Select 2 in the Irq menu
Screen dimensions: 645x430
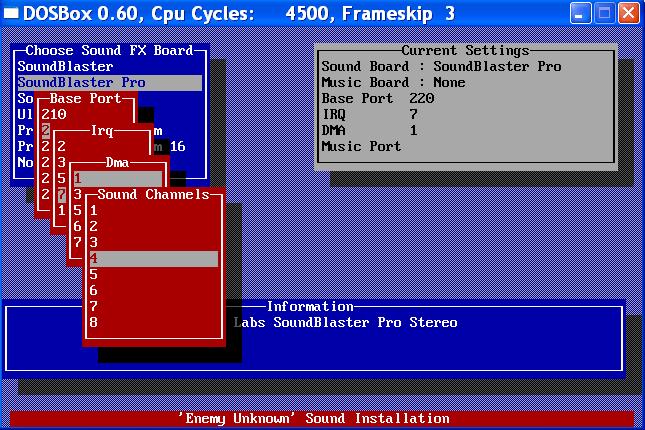pos(61,146)
